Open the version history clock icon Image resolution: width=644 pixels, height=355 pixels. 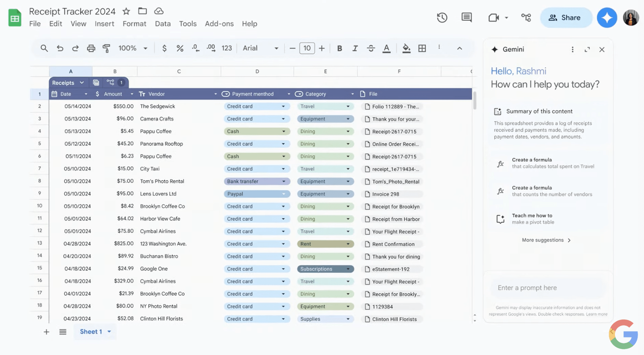point(442,18)
